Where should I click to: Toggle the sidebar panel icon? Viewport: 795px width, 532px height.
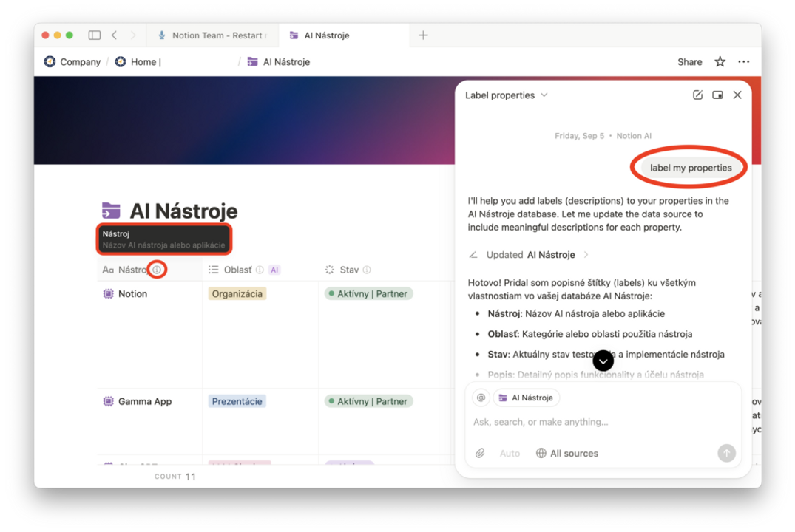pyautogui.click(x=95, y=35)
